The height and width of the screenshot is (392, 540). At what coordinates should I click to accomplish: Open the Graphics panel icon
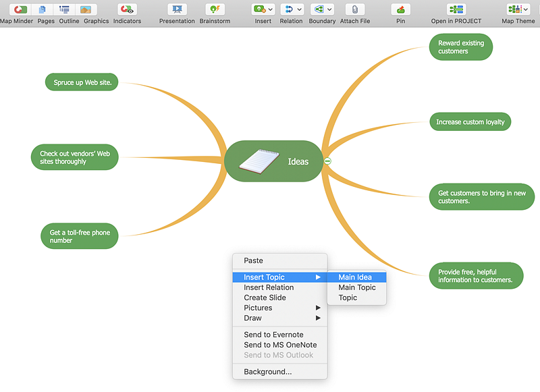click(86, 9)
